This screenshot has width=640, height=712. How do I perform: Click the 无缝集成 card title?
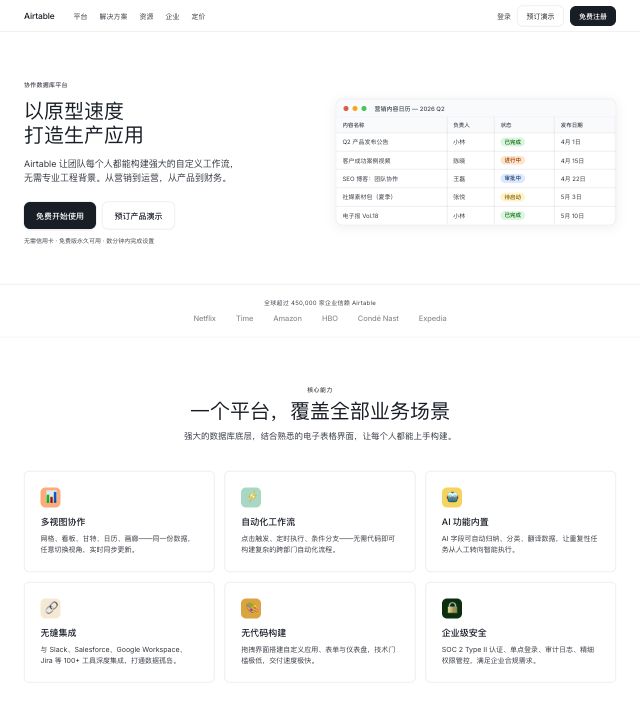click(x=58, y=633)
